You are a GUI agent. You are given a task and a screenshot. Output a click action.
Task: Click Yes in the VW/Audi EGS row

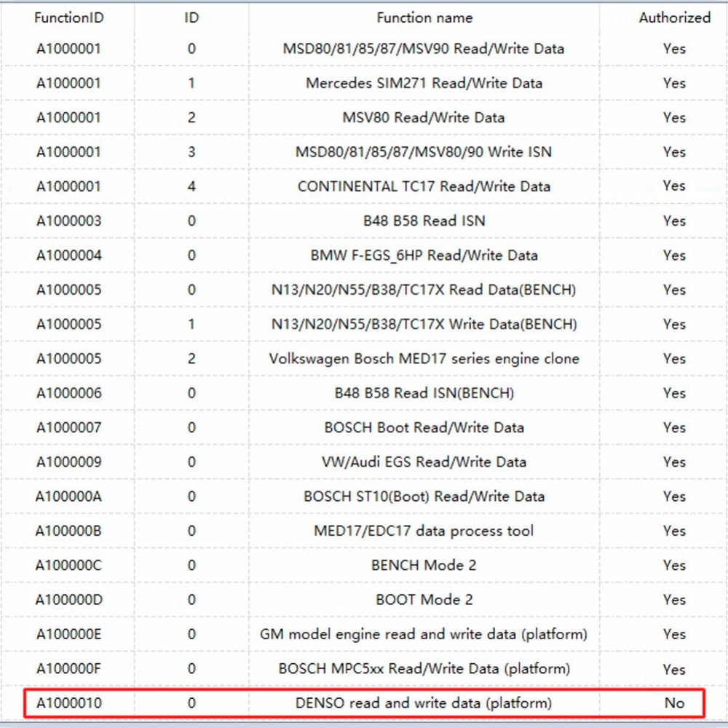pos(674,462)
